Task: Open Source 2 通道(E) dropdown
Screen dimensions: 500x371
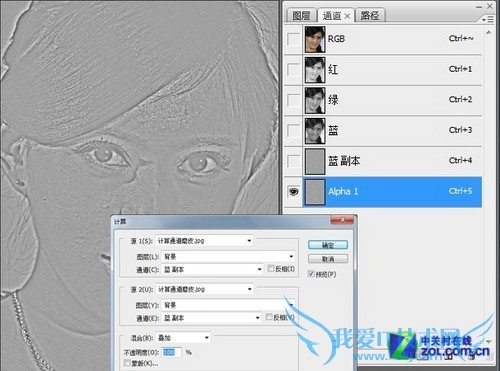Action: [211, 318]
